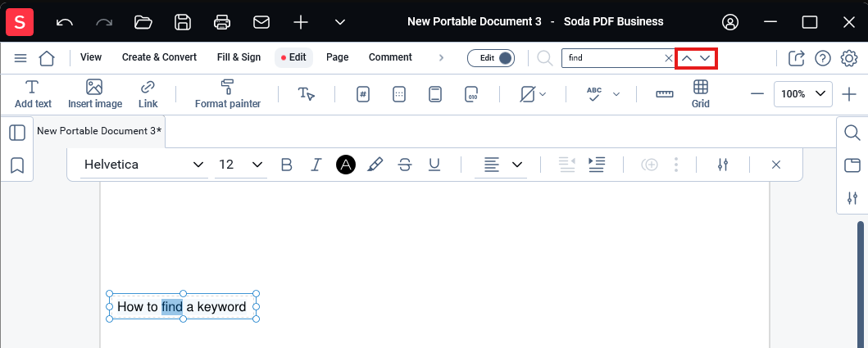Save the document with floppy icon
This screenshot has width=868, height=348.
(183, 22)
